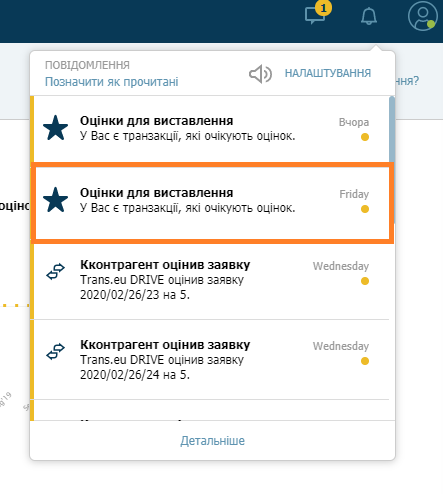443x494 pixels.
Task: Click unread dot on Вчора notification
Action: coord(365,137)
